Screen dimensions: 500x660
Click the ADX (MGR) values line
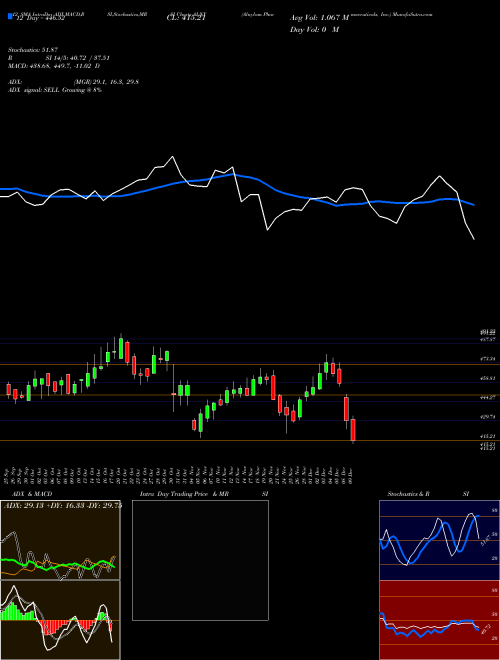(73, 82)
